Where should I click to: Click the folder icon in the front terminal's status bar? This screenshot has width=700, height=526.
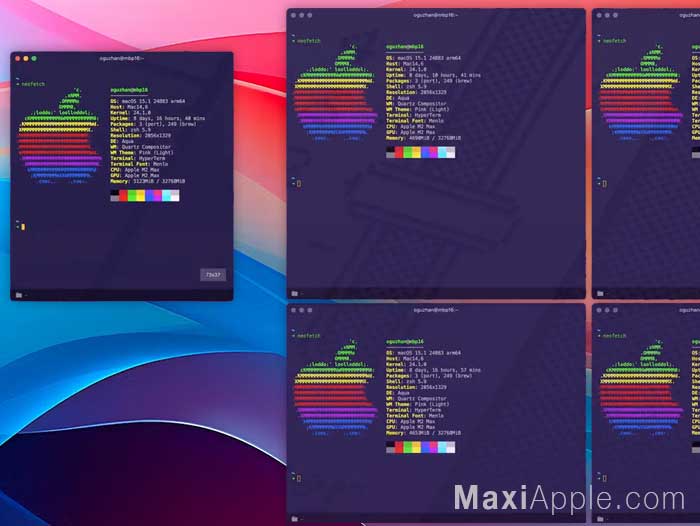point(19,295)
